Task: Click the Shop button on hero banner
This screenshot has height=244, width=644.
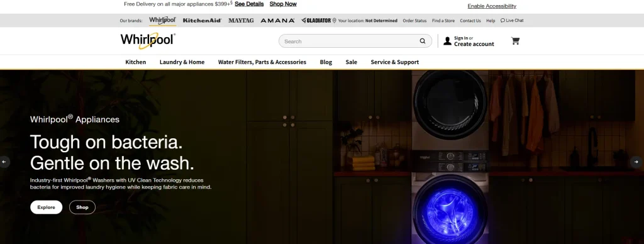Action: pos(82,208)
